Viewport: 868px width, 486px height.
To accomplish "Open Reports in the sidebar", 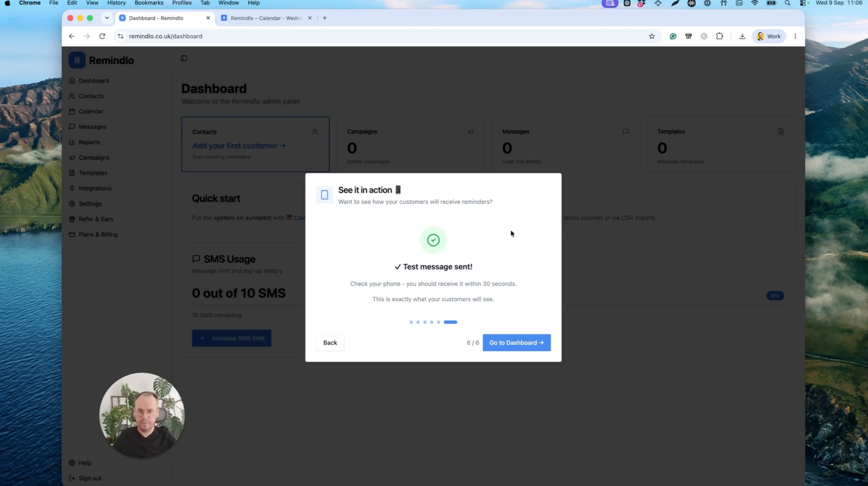I will coord(89,142).
